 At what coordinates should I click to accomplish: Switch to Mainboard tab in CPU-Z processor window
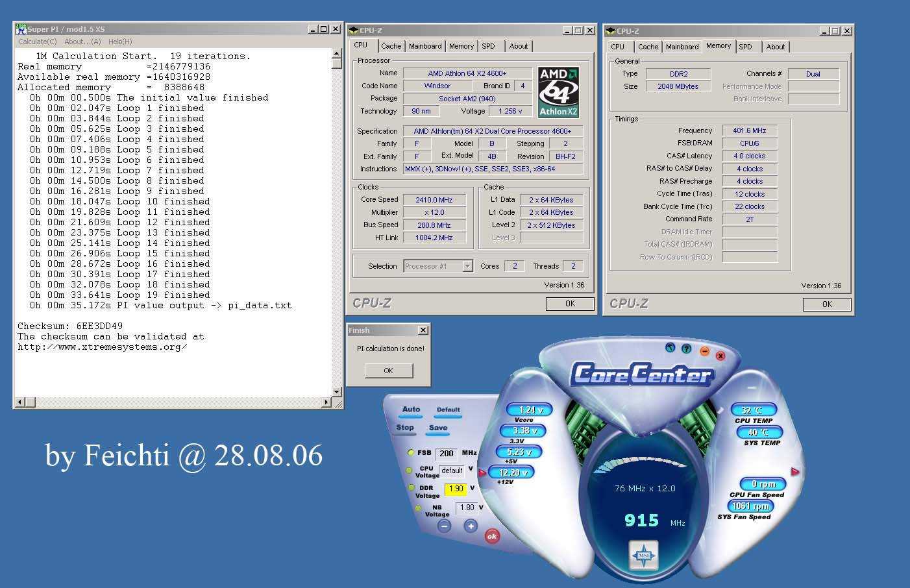pyautogui.click(x=425, y=46)
